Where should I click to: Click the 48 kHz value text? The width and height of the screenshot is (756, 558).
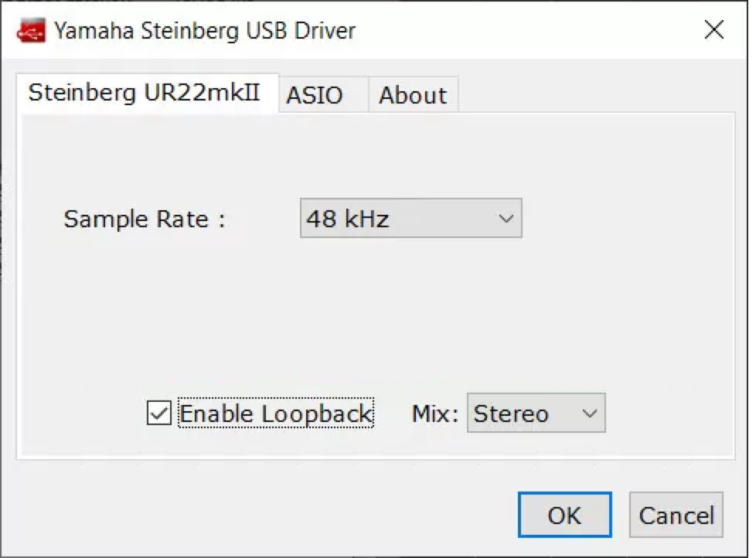[x=348, y=219]
